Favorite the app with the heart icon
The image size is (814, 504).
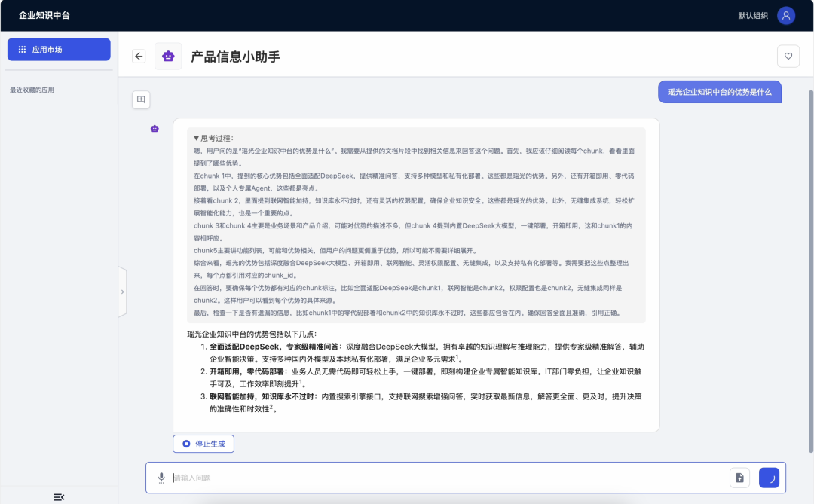[788, 56]
